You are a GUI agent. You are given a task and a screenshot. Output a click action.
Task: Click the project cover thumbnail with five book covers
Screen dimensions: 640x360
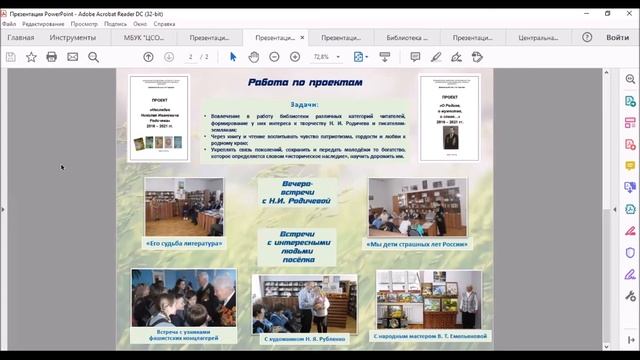[x=159, y=118]
